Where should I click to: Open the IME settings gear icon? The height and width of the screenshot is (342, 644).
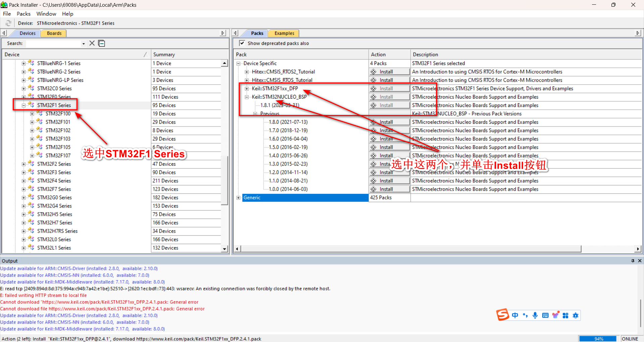[x=576, y=315]
